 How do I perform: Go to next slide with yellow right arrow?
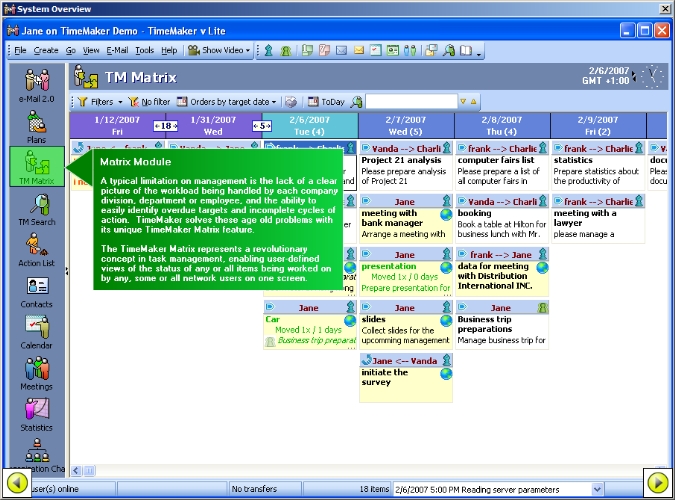click(x=658, y=483)
